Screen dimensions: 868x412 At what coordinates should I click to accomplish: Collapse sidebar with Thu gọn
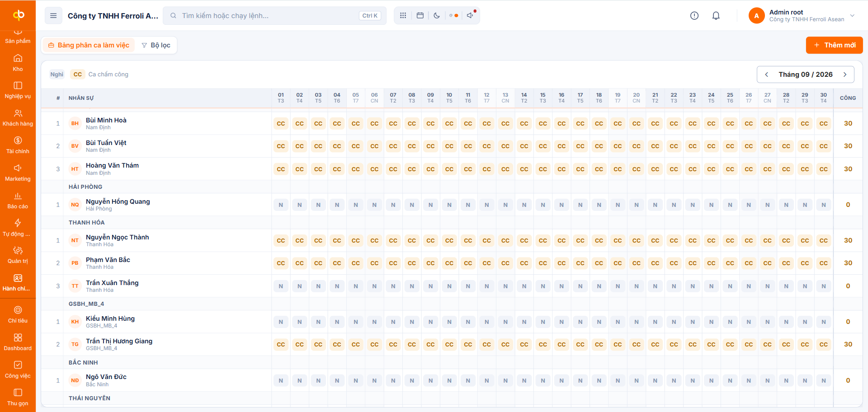tap(18, 398)
